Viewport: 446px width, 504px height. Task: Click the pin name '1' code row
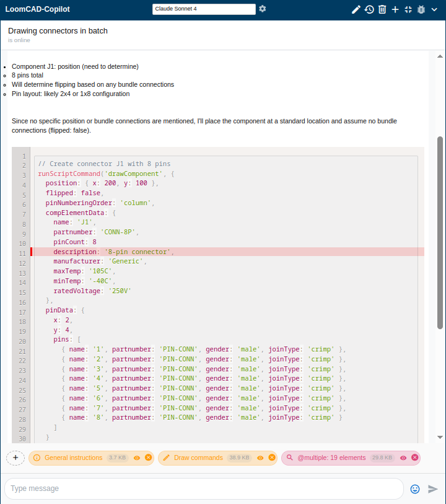click(x=204, y=350)
